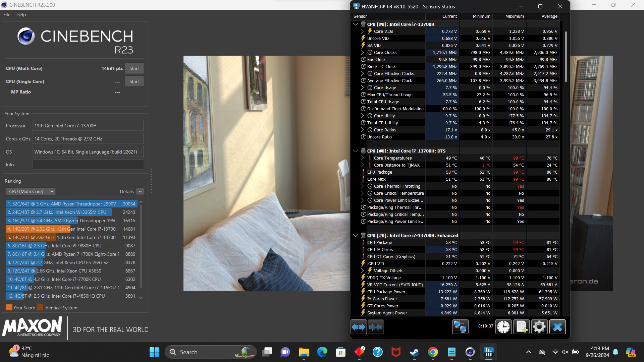
Task: Open the red diamond app with badge 3
Action: click(x=359, y=352)
